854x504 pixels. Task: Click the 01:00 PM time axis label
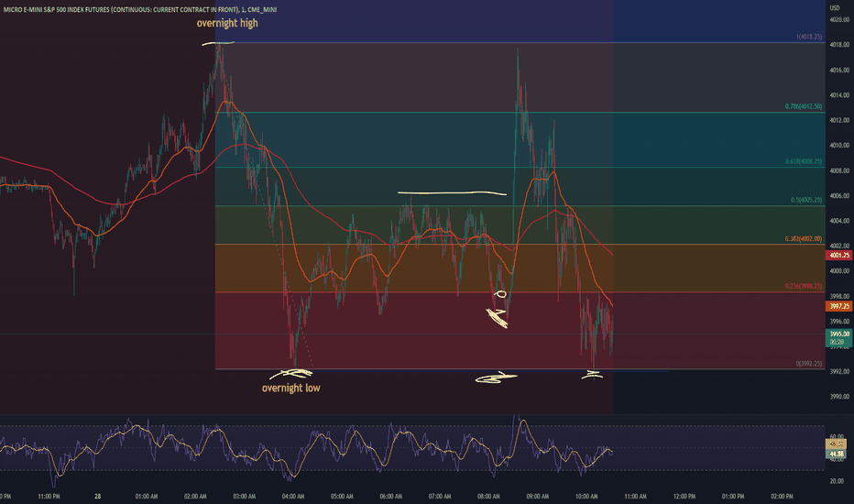pos(733,497)
